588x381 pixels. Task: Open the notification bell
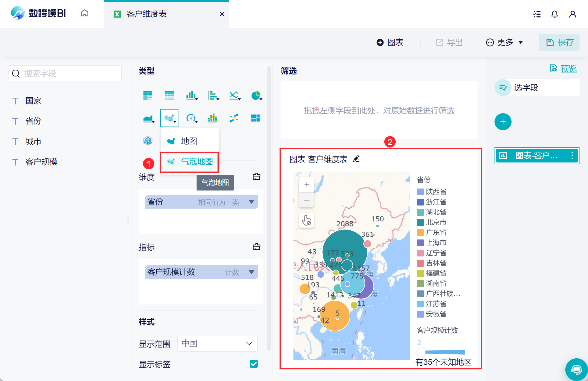click(555, 14)
